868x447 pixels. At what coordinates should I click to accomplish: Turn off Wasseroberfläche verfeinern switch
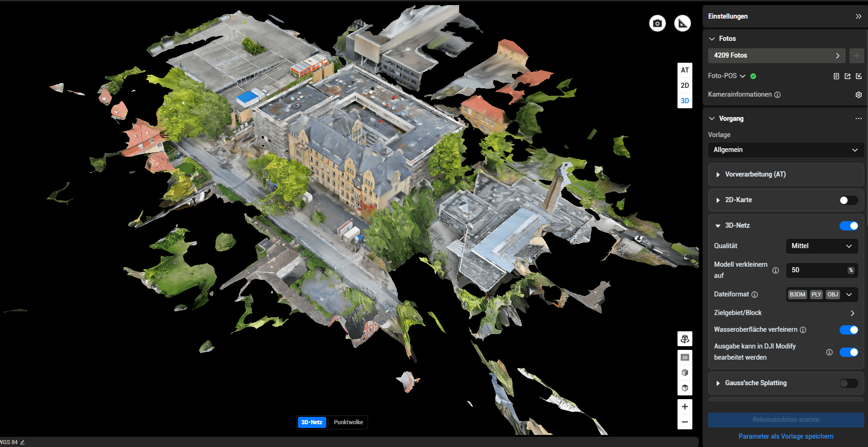coord(848,330)
